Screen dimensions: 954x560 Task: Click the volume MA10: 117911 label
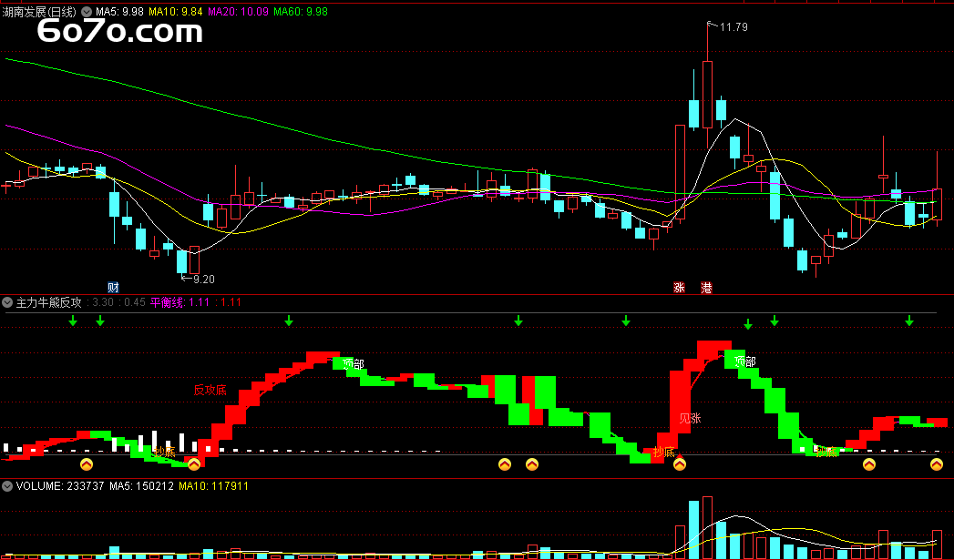(213, 486)
